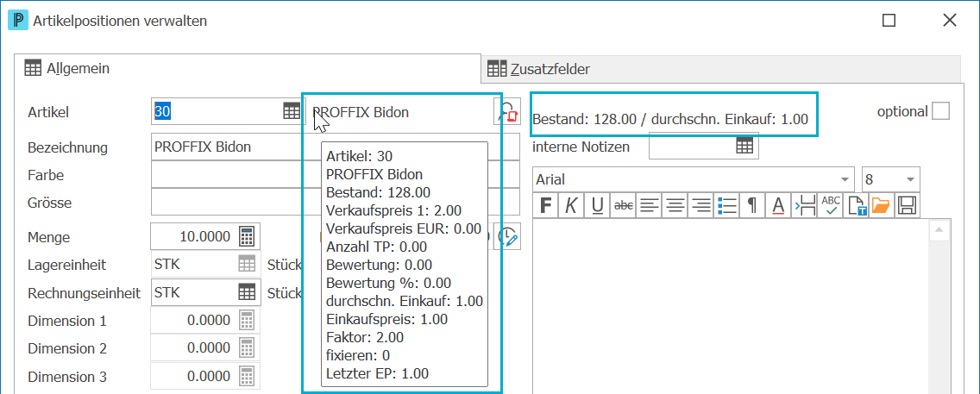Apply strikethrough (abc) formatting
This screenshot has height=394, width=980.
[623, 205]
